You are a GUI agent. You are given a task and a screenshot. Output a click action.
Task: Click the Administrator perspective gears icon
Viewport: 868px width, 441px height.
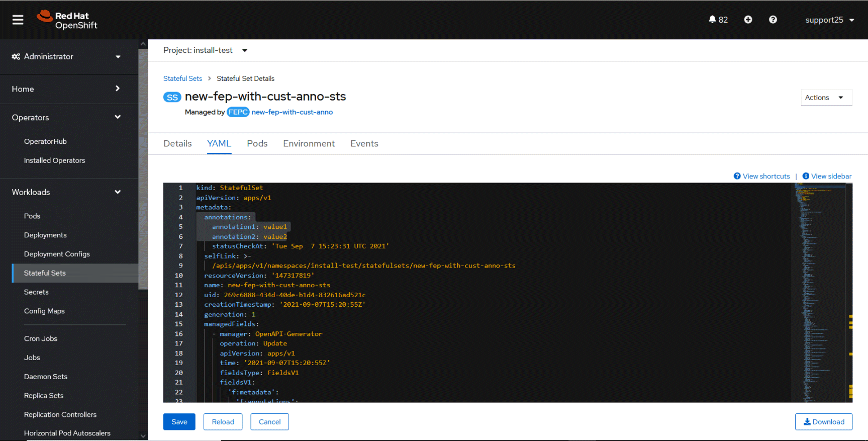[x=16, y=57]
